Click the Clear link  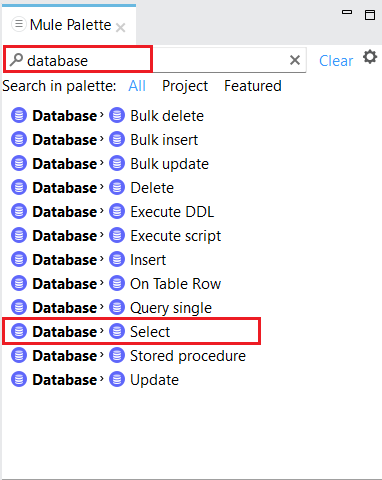point(336,61)
